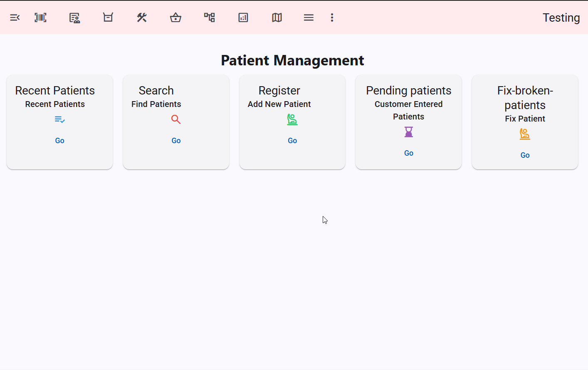Collapse the sidebar navigation icon
The height and width of the screenshot is (370, 588).
coord(15,17)
